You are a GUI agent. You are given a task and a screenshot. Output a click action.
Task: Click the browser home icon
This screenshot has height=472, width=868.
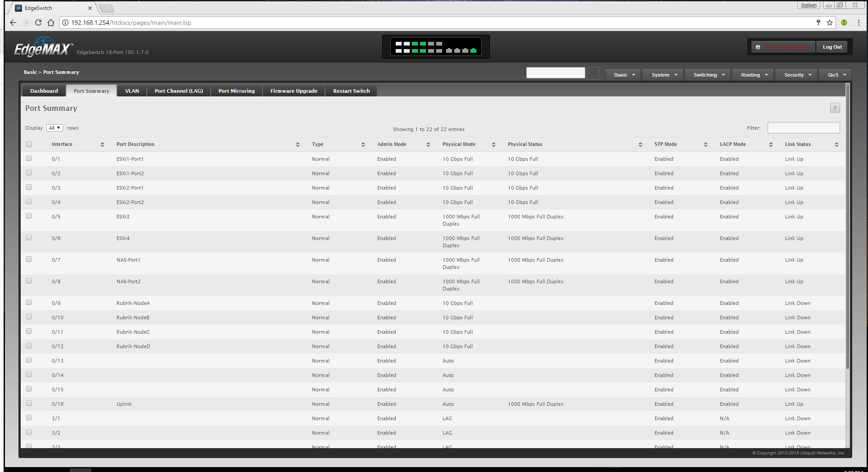tap(51, 23)
